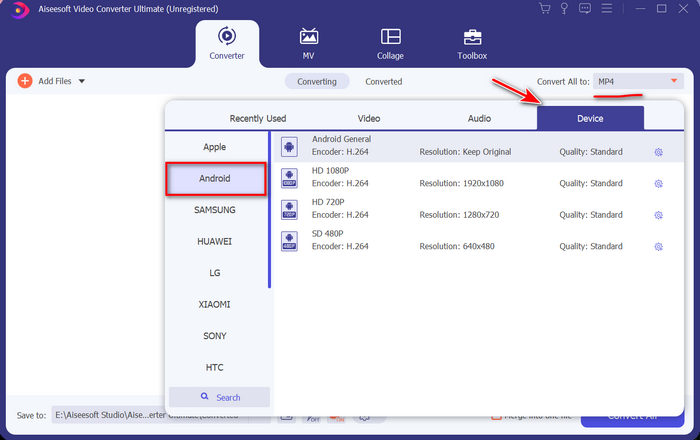
Task: Choose HUAWEI device category
Action: click(215, 241)
